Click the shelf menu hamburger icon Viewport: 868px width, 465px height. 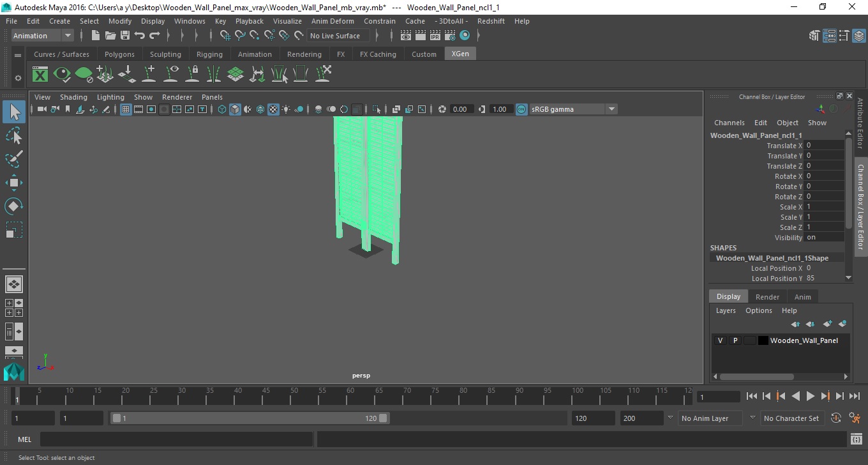(x=18, y=56)
